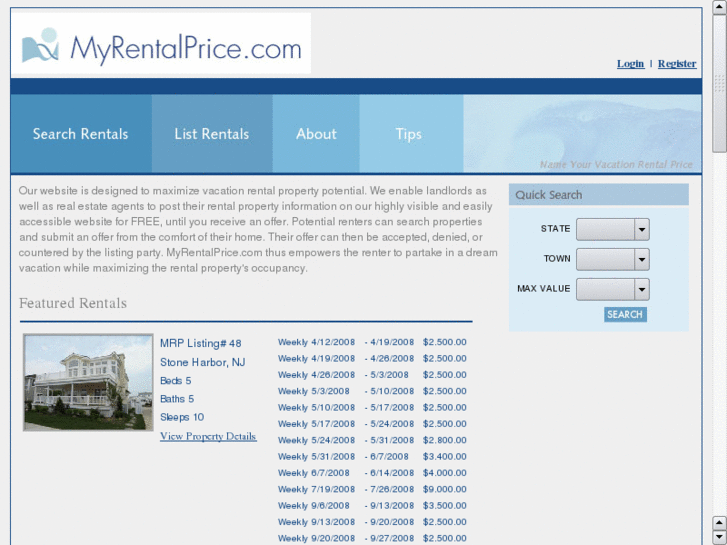Viewport: 727px width, 545px height.
Task: Click the $4,000.00 price for 6/7/2008
Action: coord(445,473)
